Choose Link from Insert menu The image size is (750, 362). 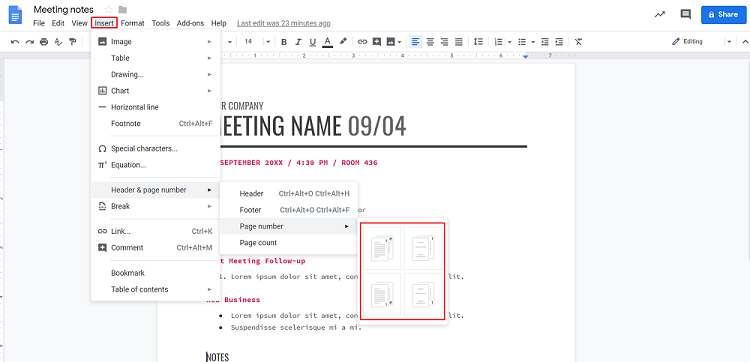point(155,231)
